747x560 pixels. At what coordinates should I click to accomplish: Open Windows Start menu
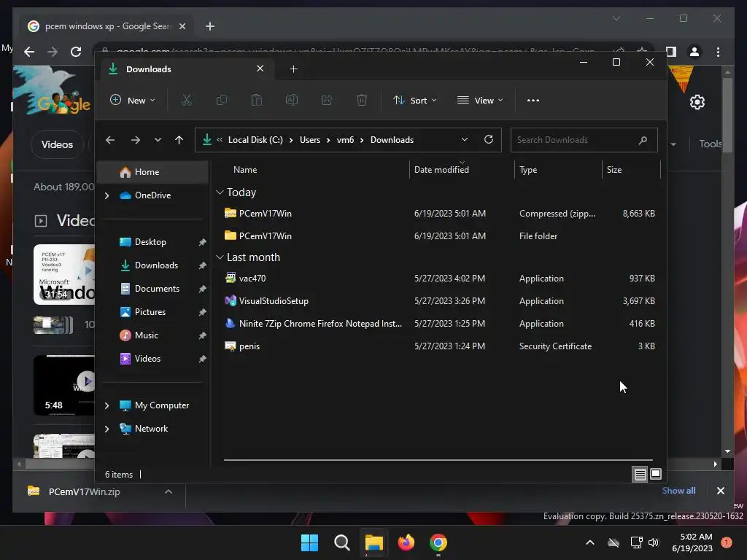pos(309,542)
